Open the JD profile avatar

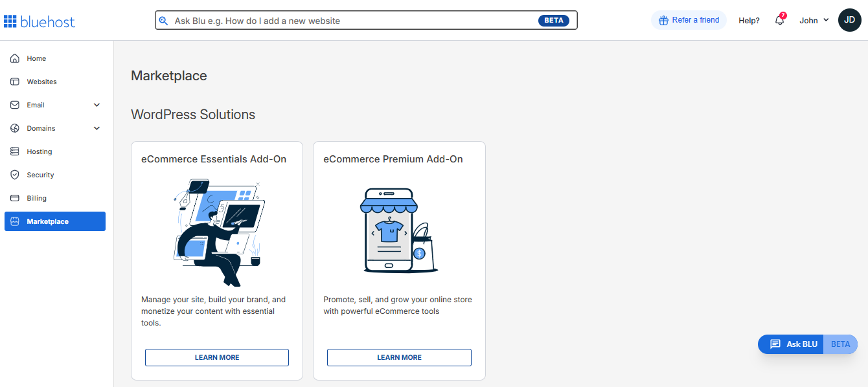click(x=849, y=20)
